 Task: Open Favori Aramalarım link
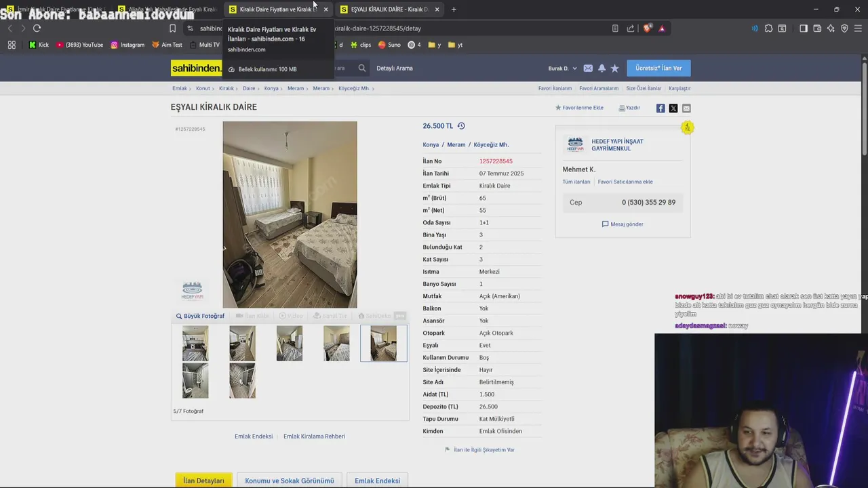[599, 88]
